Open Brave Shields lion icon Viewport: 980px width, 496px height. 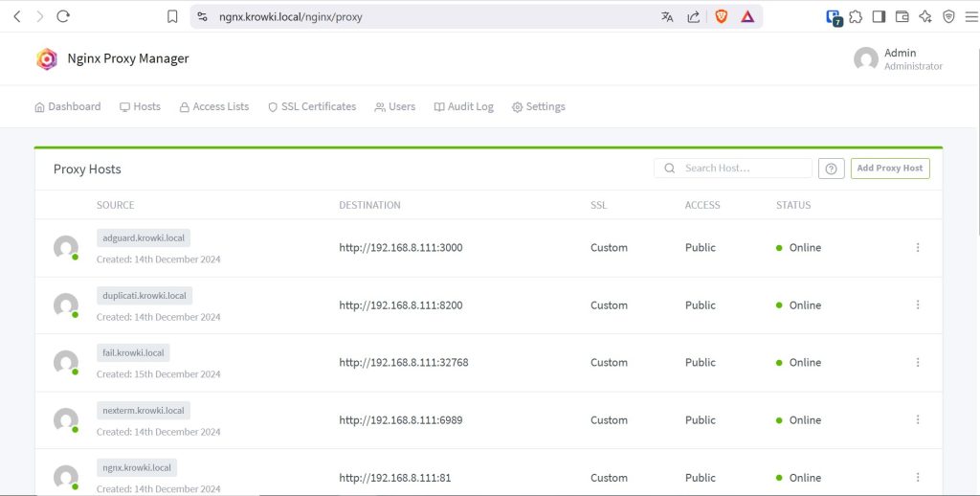tap(722, 17)
